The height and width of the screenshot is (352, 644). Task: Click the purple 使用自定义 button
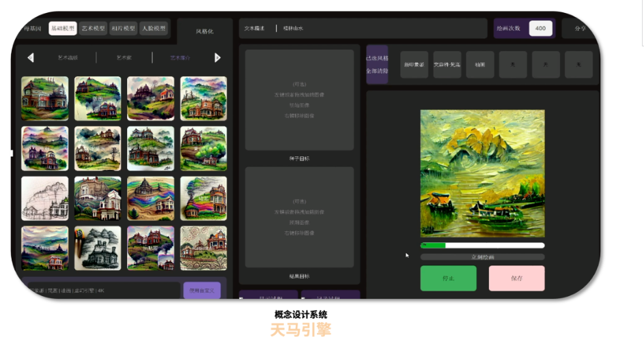(201, 291)
